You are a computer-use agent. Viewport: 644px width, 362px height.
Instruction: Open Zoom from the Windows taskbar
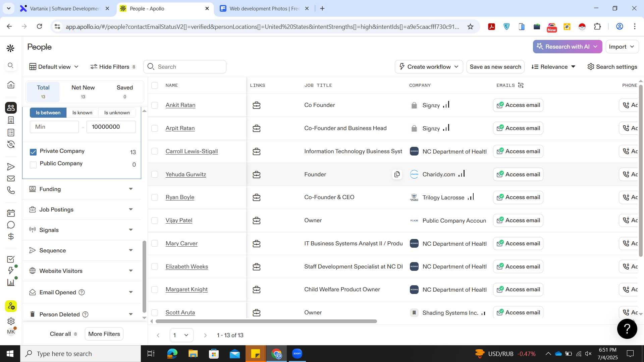[297, 354]
